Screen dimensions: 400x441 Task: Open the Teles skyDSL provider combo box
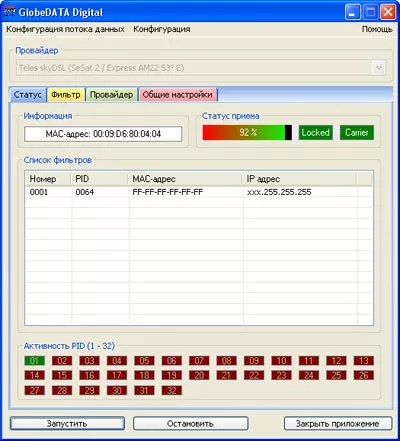pyautogui.click(x=201, y=68)
